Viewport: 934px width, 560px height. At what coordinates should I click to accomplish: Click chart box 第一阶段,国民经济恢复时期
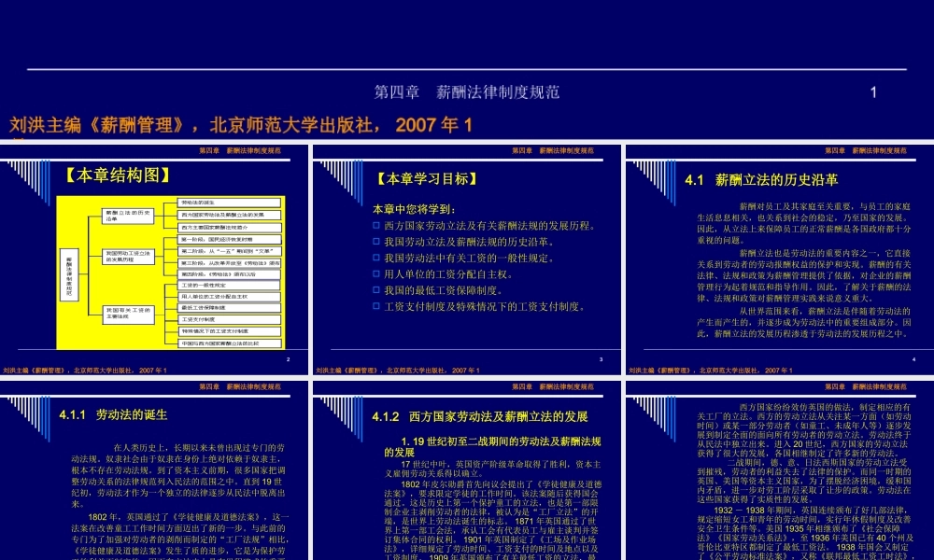pyautogui.click(x=230, y=239)
